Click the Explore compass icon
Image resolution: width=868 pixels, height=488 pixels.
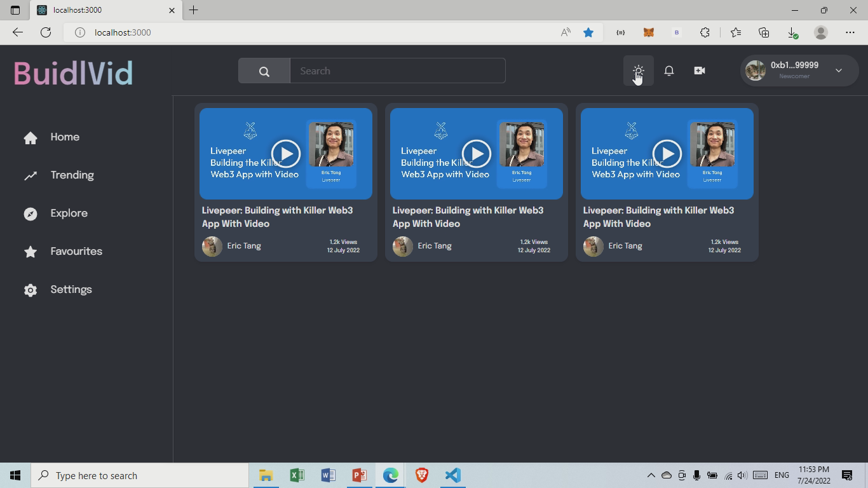[x=31, y=214]
